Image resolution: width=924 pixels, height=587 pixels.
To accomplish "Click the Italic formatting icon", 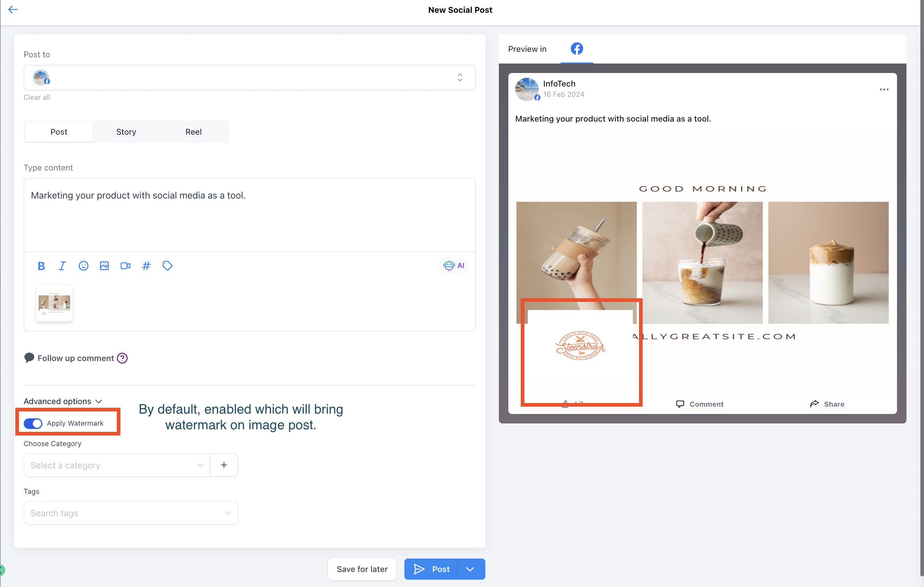I will pyautogui.click(x=62, y=266).
